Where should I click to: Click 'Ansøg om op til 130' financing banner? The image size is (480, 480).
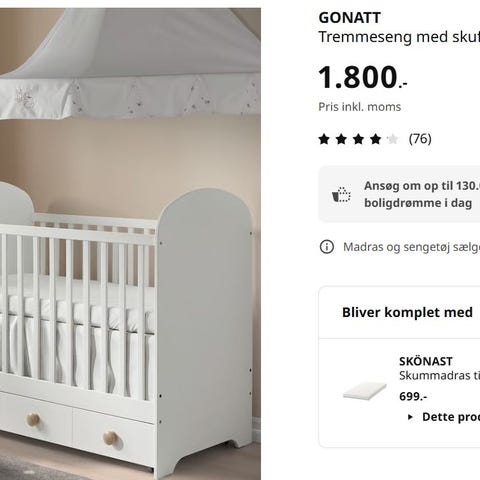399,194
